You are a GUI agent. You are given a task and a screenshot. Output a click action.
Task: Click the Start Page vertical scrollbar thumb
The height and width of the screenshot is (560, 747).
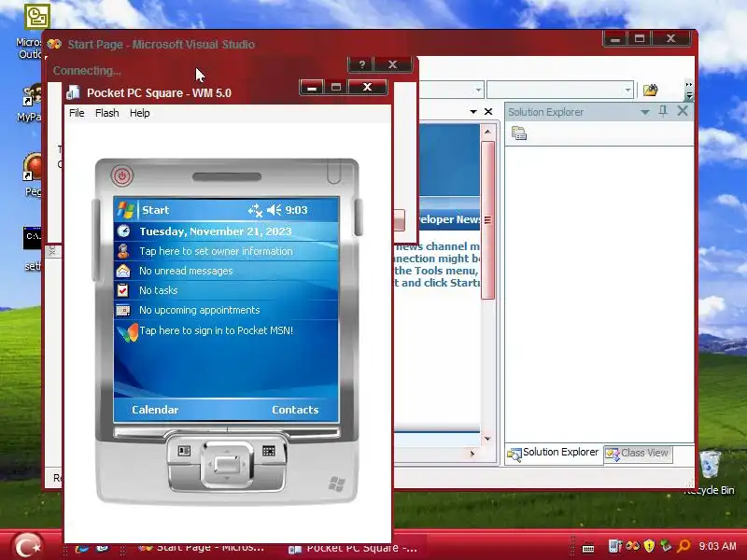487,219
